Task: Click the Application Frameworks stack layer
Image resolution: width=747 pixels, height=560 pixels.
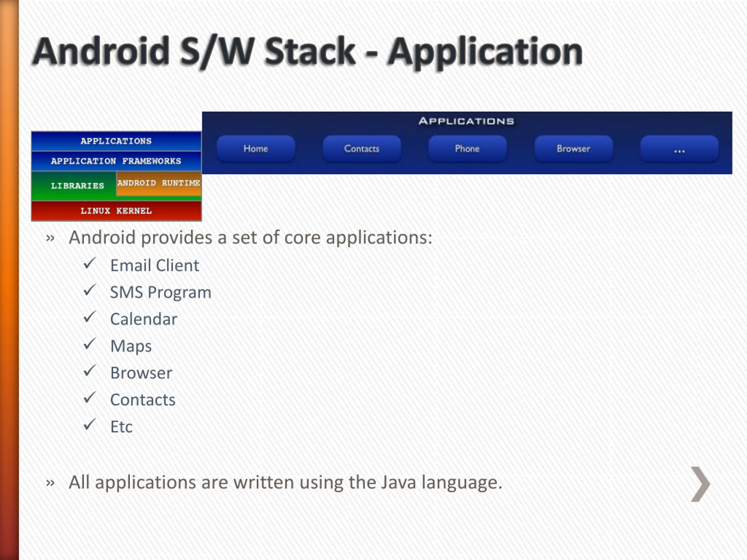Action: (x=116, y=161)
